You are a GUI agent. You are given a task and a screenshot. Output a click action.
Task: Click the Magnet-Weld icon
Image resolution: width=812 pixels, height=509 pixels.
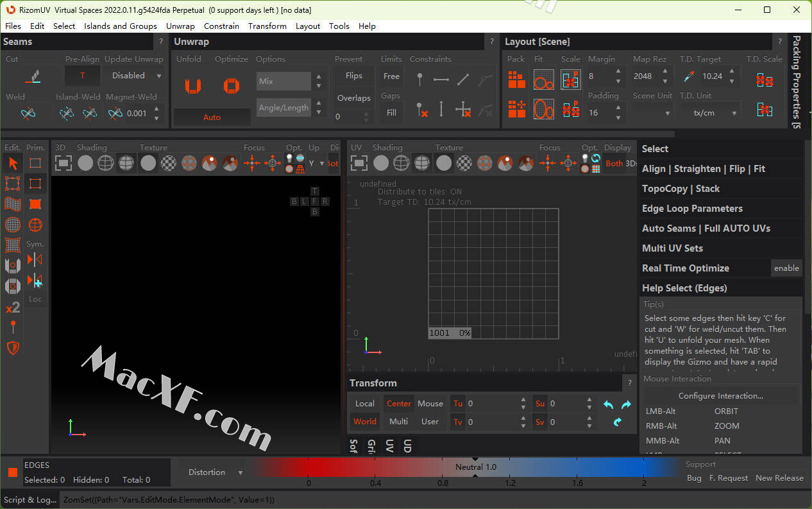click(x=115, y=114)
